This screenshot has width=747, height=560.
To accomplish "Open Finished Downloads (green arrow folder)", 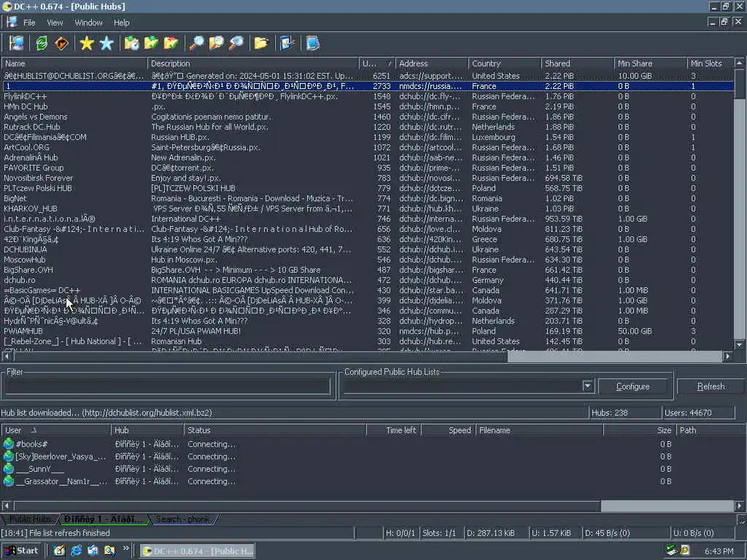I will tap(152, 43).
